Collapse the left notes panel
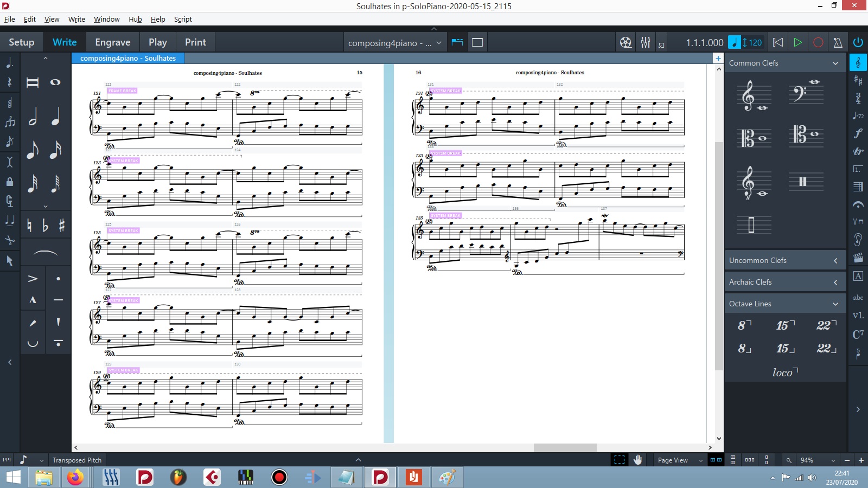The image size is (868, 488). tap(10, 362)
